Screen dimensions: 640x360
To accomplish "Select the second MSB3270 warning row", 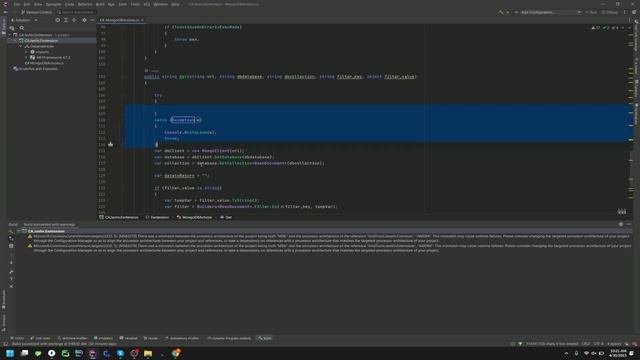I will click(329, 248).
